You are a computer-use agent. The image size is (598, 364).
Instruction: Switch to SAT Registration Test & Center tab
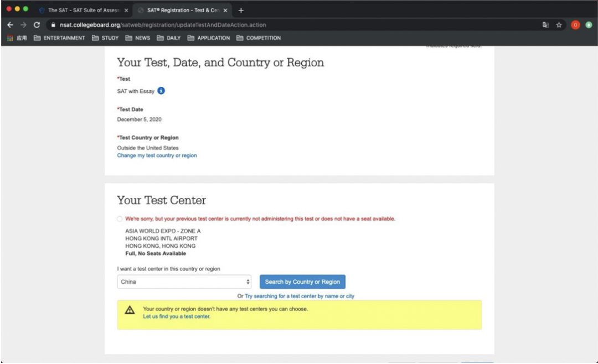tap(183, 11)
